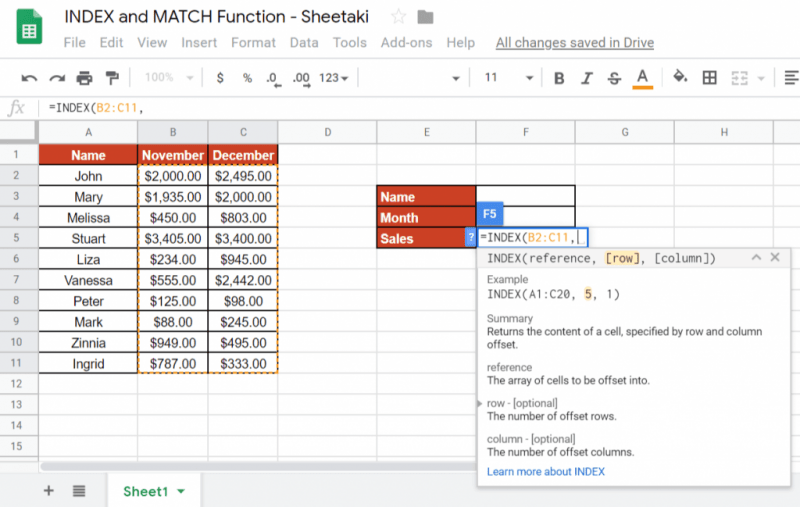Screen dimensions: 800x507
Task: Open the Tools menu
Action: pyautogui.click(x=349, y=42)
